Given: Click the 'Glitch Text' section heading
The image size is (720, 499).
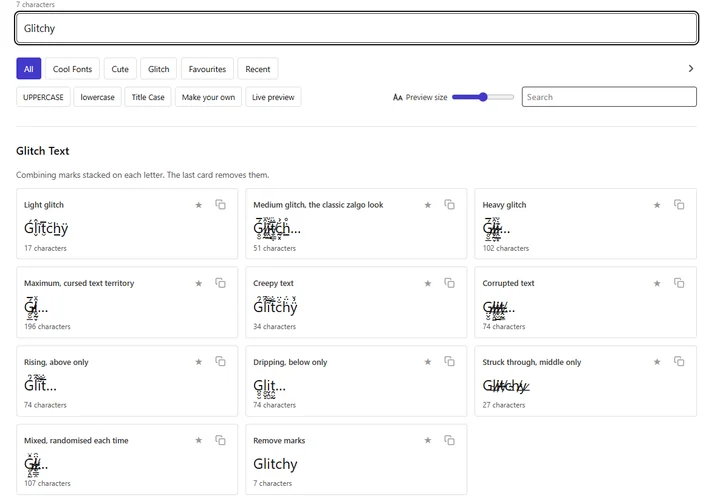Looking at the screenshot, I should pyautogui.click(x=42, y=151).
